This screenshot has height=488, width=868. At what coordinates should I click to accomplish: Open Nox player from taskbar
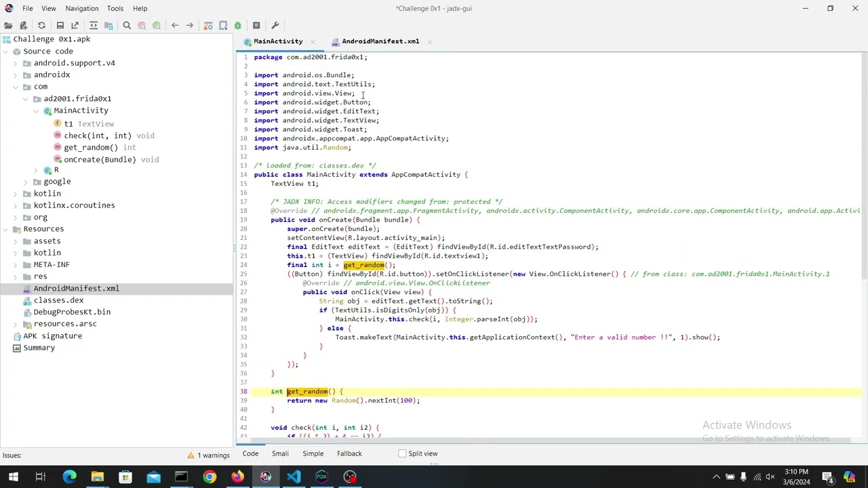point(321,476)
